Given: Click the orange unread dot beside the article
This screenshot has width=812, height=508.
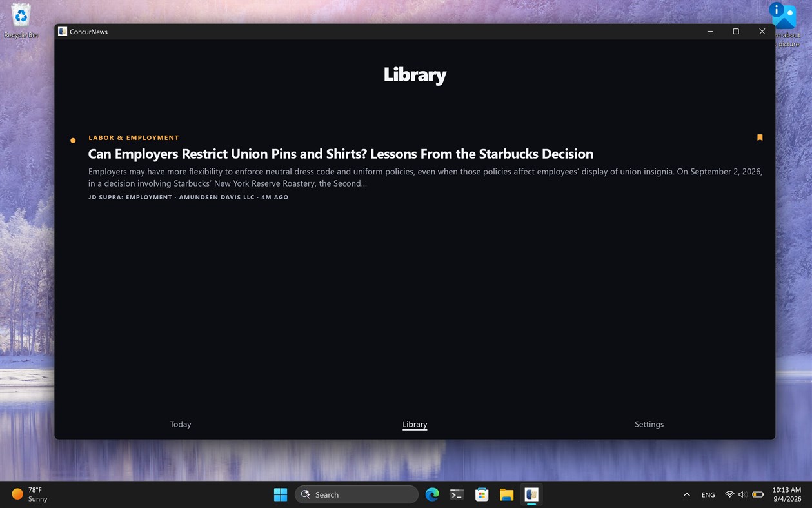Looking at the screenshot, I should (x=73, y=140).
